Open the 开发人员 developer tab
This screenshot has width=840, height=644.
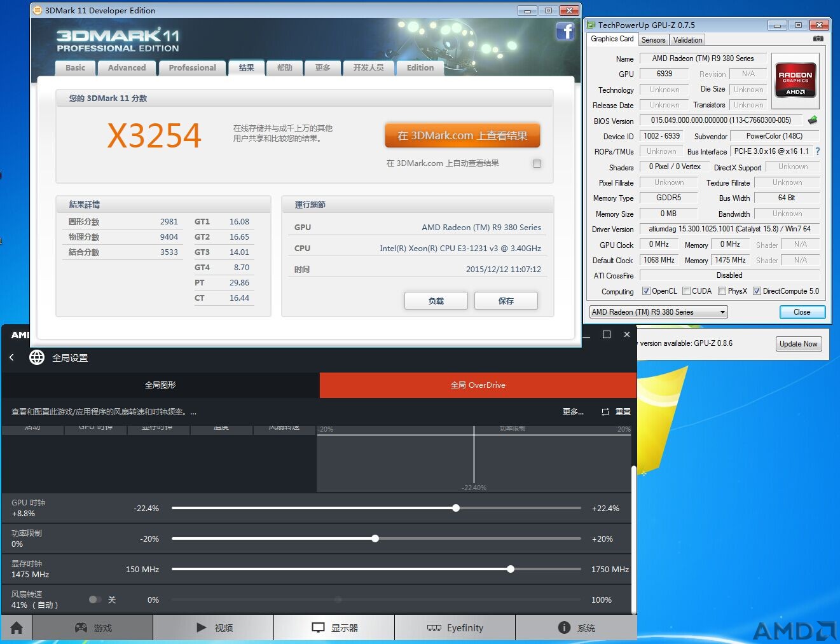pyautogui.click(x=369, y=68)
